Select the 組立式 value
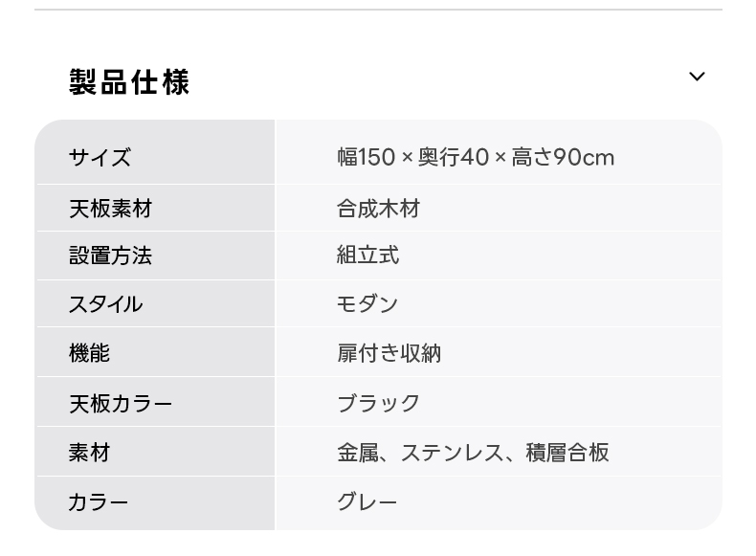 pyautogui.click(x=367, y=256)
